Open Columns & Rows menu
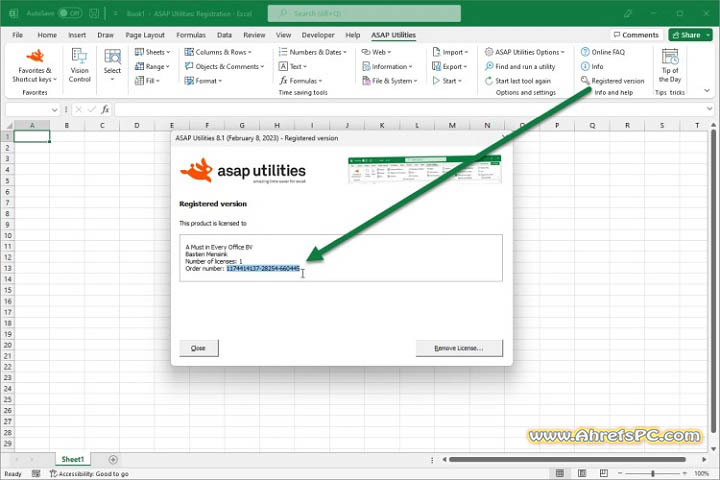 pos(218,52)
